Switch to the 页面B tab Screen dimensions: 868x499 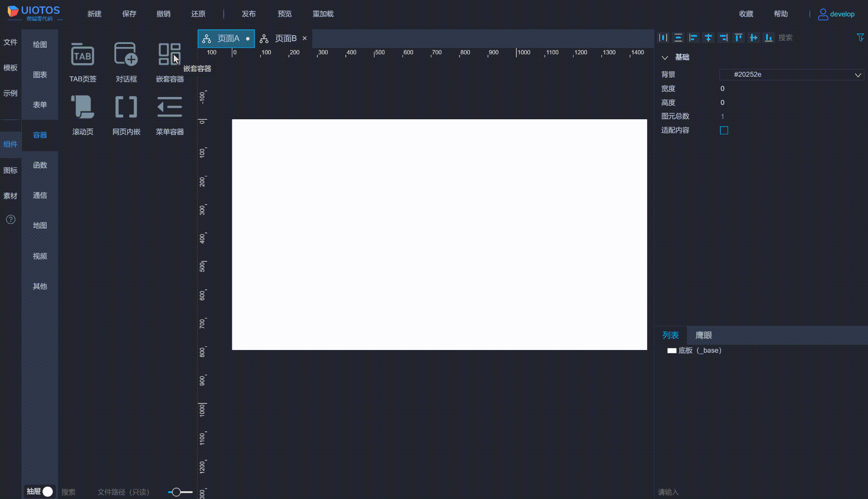(283, 39)
